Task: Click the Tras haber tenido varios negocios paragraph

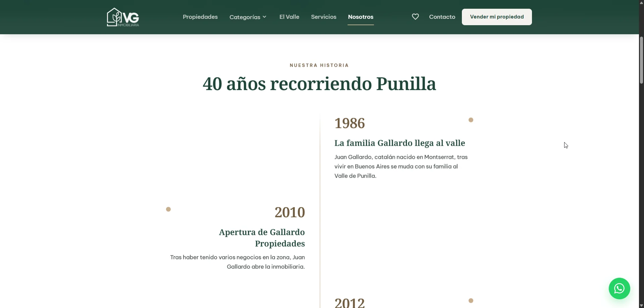Action: click(x=237, y=262)
